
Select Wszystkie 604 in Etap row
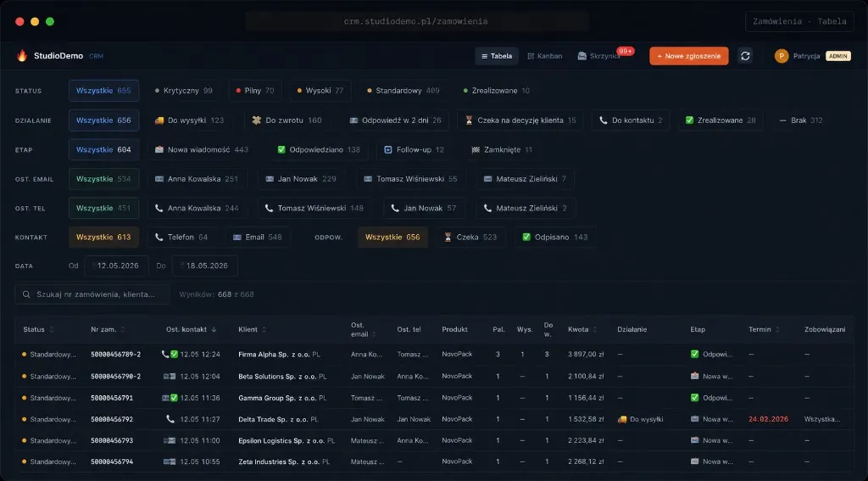point(103,149)
